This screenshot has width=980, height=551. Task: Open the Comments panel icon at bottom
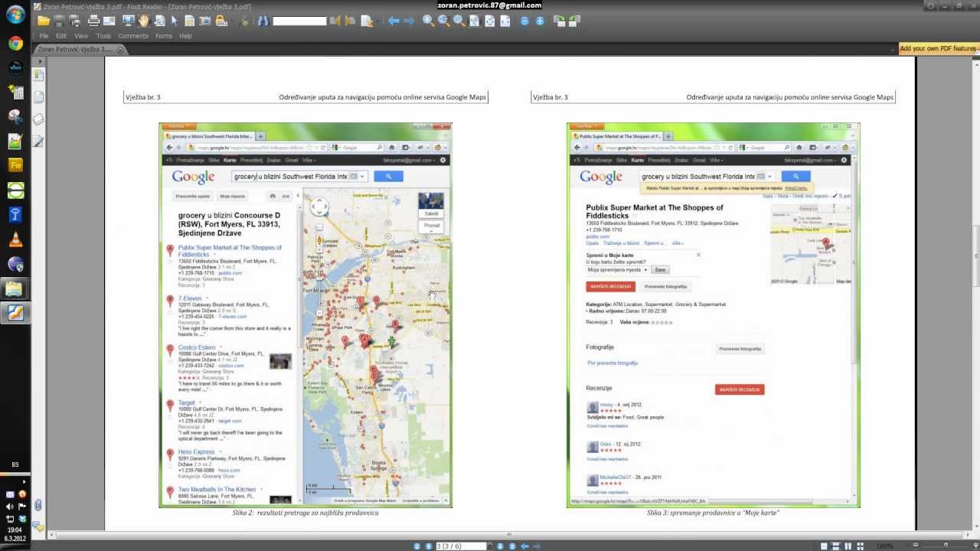pos(38,527)
